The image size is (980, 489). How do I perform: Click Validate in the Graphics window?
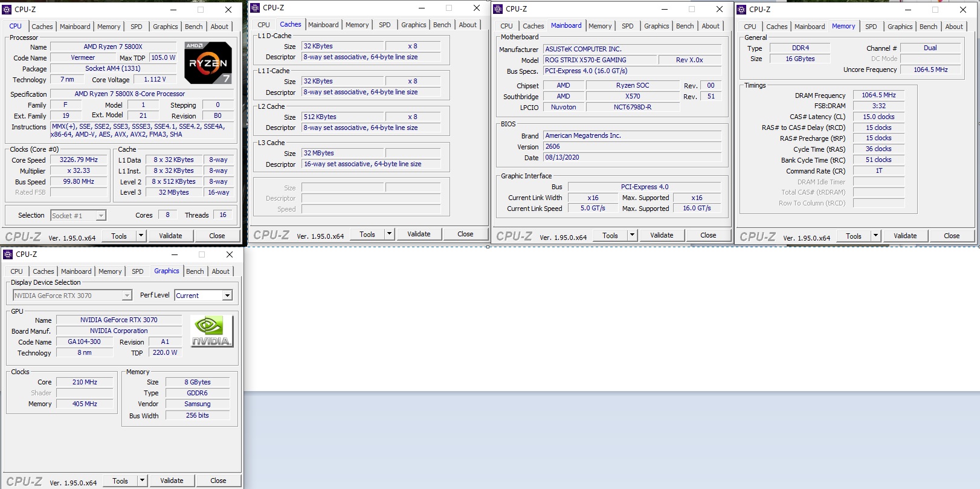pyautogui.click(x=172, y=481)
